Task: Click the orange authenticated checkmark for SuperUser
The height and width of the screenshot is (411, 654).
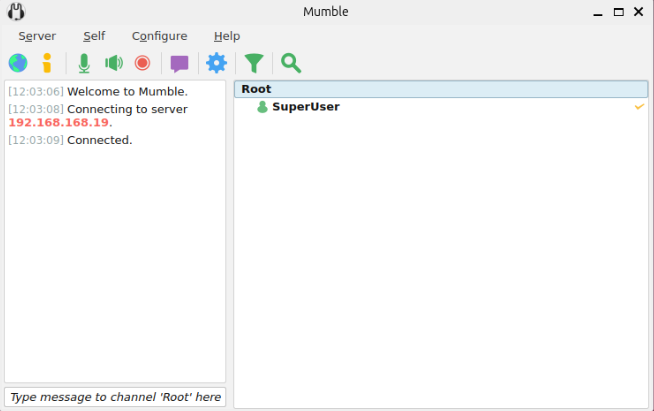Action: coord(639,107)
